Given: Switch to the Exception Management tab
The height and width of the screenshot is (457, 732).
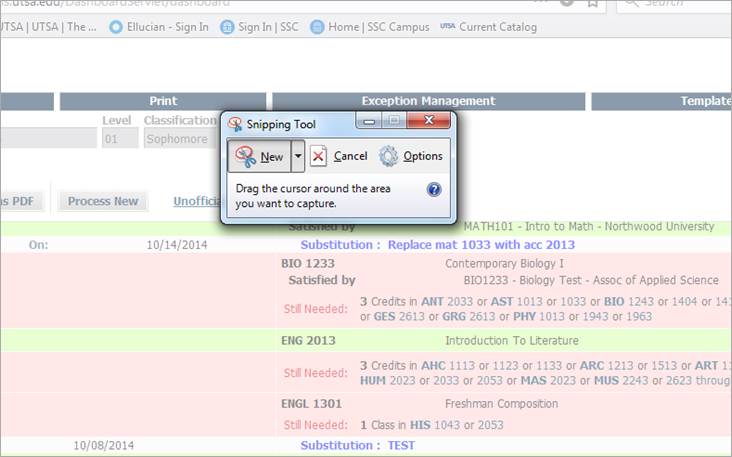Looking at the screenshot, I should [x=428, y=101].
